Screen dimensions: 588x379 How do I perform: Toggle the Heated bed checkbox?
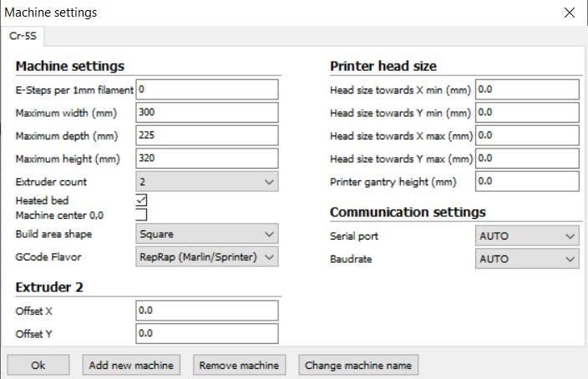[x=141, y=200]
